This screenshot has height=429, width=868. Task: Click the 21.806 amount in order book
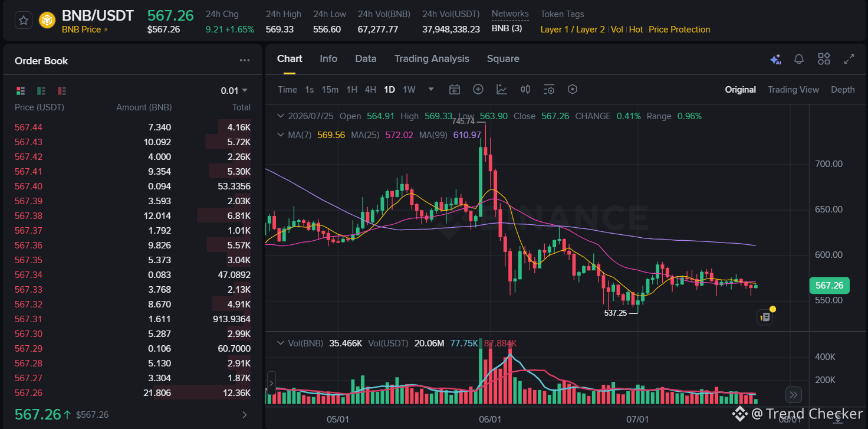coord(157,392)
